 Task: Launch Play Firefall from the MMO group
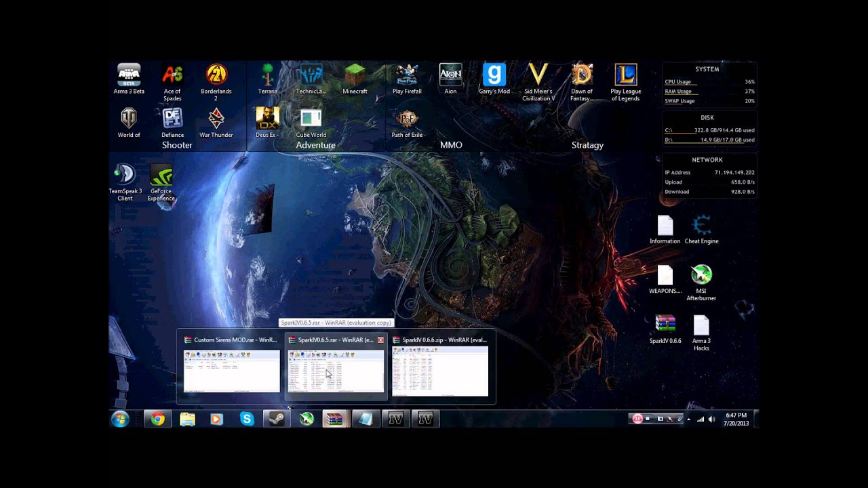(407, 79)
